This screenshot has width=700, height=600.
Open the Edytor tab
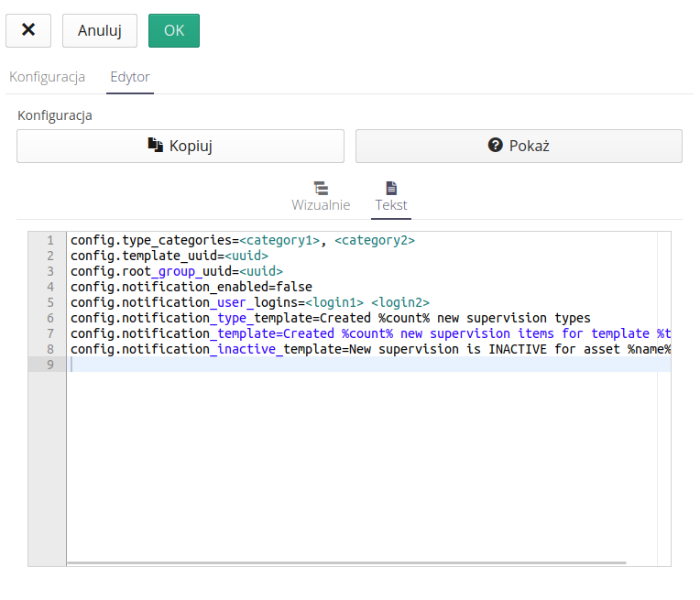tap(129, 77)
